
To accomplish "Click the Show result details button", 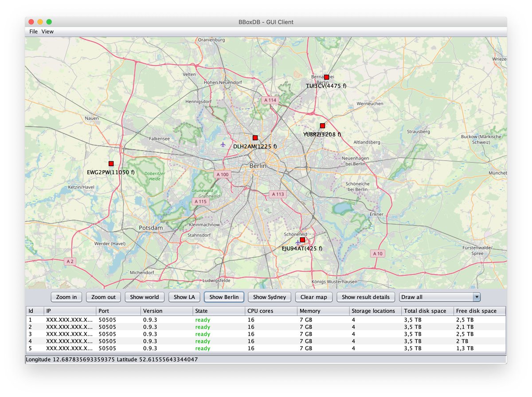I will click(x=366, y=297).
